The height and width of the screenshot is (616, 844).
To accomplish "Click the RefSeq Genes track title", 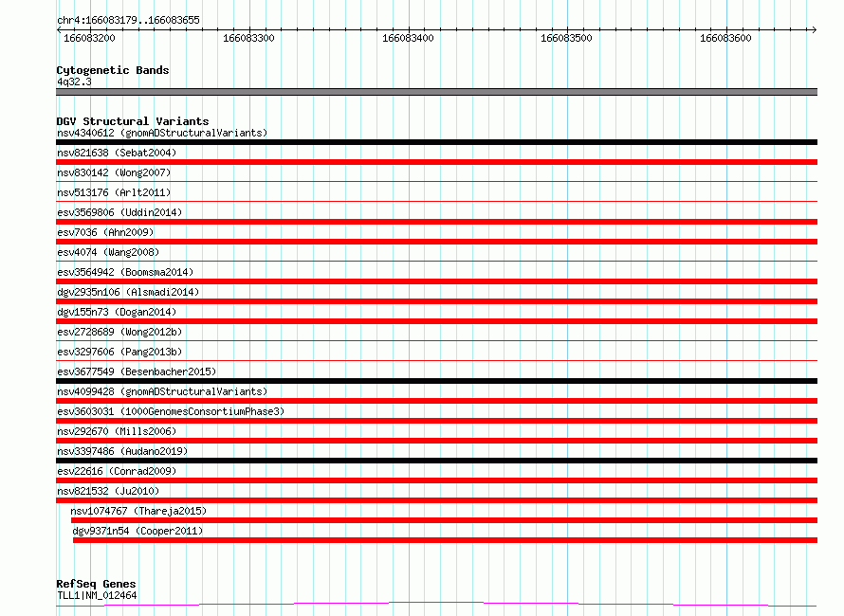I will point(96,584).
